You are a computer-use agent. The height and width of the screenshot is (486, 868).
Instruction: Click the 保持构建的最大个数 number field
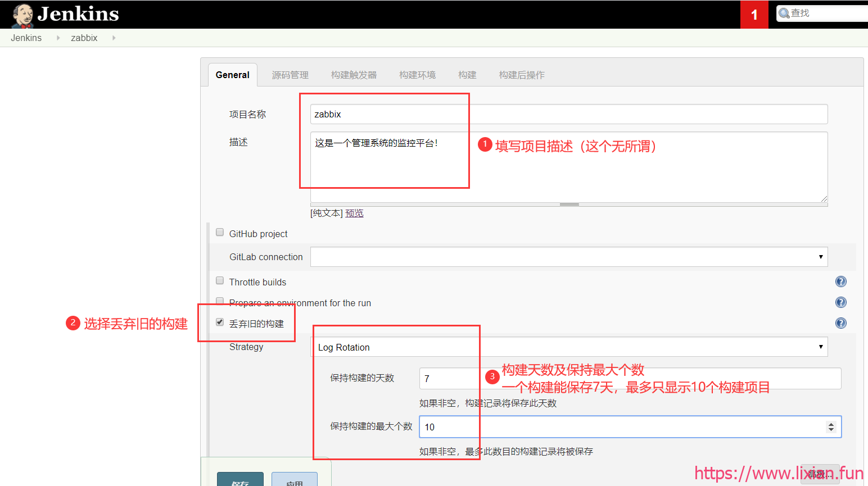(x=630, y=427)
